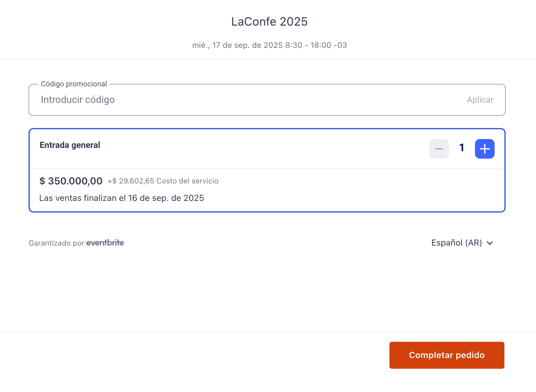Click the ticket quantity number 1
Image resolution: width=536 pixels, height=392 pixels.
pyautogui.click(x=462, y=148)
